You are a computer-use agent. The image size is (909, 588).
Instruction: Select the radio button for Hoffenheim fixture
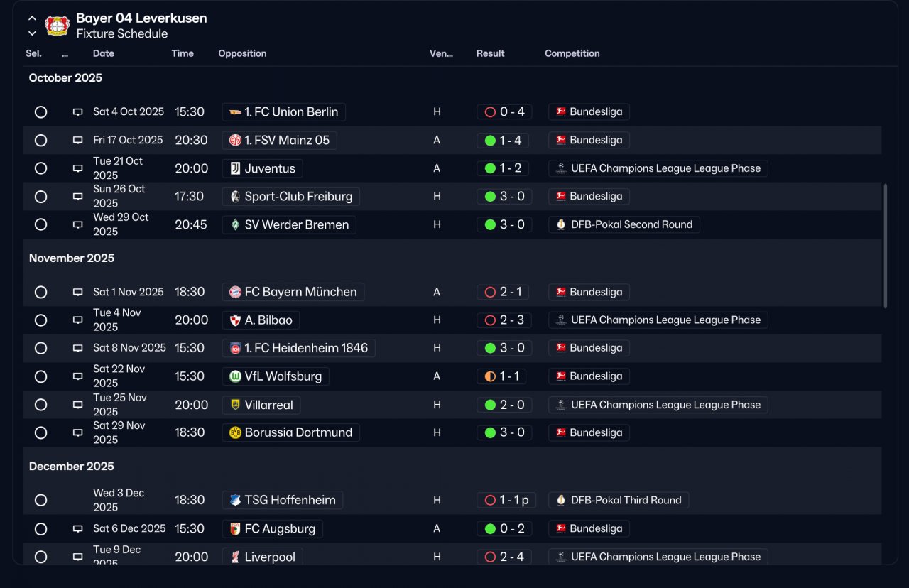click(x=40, y=500)
